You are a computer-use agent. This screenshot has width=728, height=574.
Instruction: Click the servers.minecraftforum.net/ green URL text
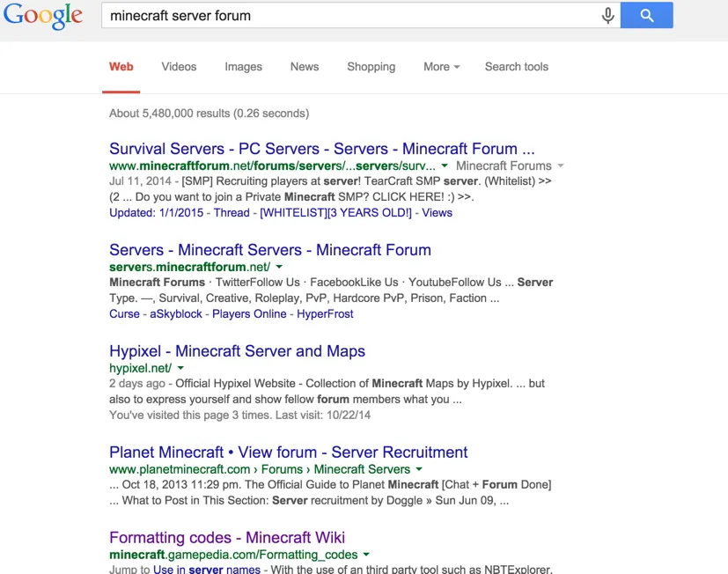(189, 267)
